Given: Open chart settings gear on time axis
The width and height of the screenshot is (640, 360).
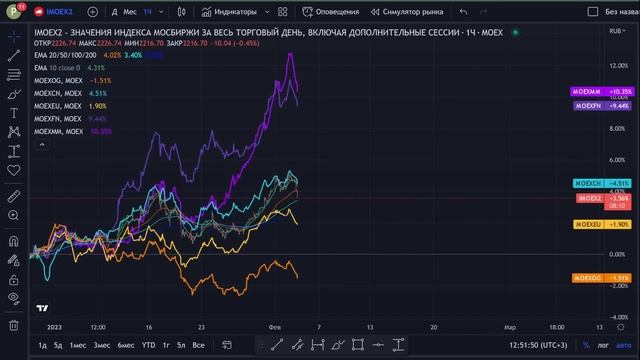Looking at the screenshot, I should tap(620, 327).
